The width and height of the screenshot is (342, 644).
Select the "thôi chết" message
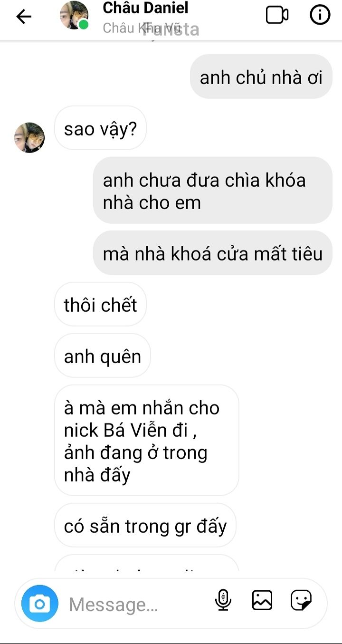point(100,304)
